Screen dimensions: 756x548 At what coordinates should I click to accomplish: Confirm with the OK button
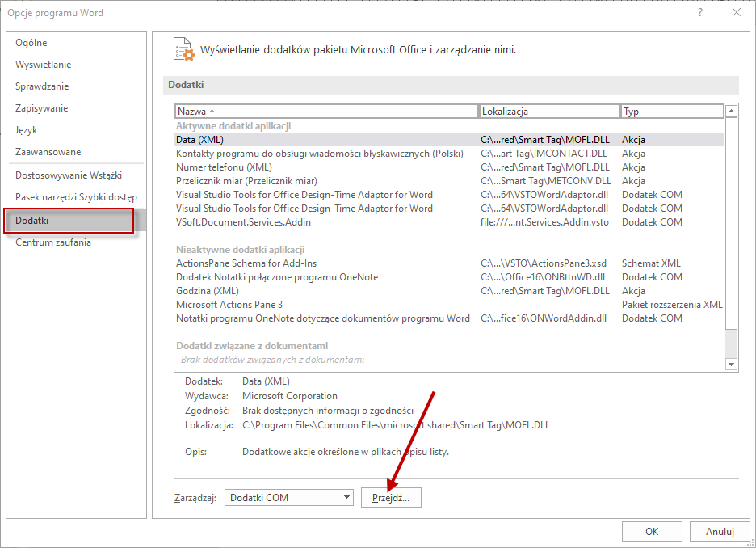tap(652, 531)
